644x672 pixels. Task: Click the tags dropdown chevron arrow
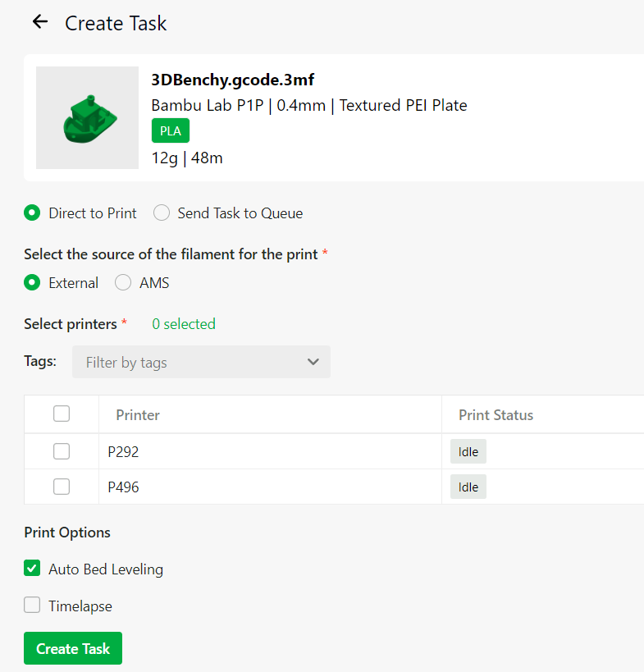coord(313,362)
